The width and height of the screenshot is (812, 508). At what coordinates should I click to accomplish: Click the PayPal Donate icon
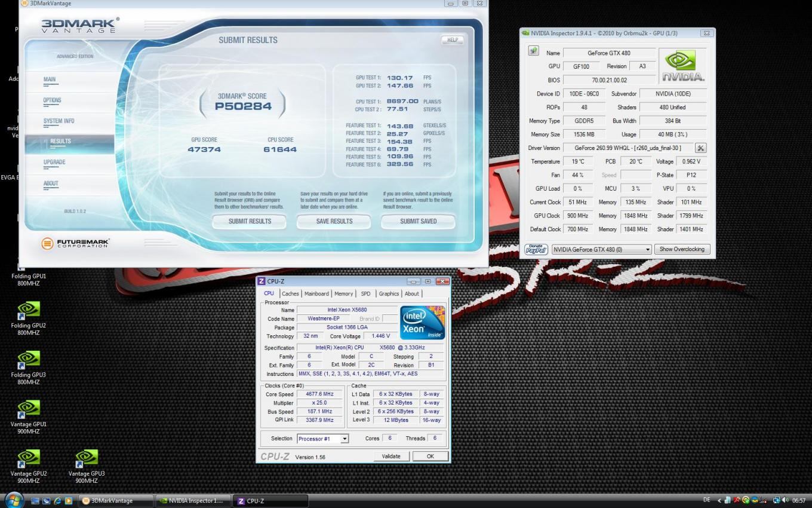tap(536, 249)
